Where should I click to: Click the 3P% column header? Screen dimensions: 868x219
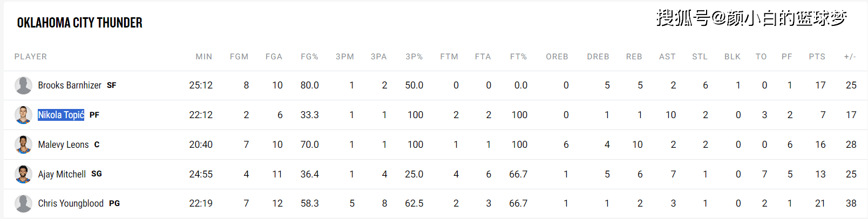(x=414, y=57)
